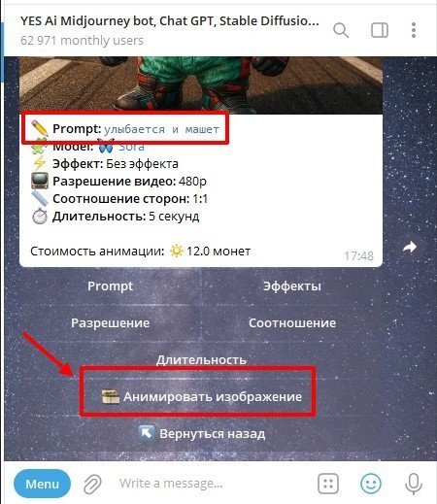Open the bot commands keyboard icon
The width and height of the screenshot is (437, 504).
pos(328,484)
